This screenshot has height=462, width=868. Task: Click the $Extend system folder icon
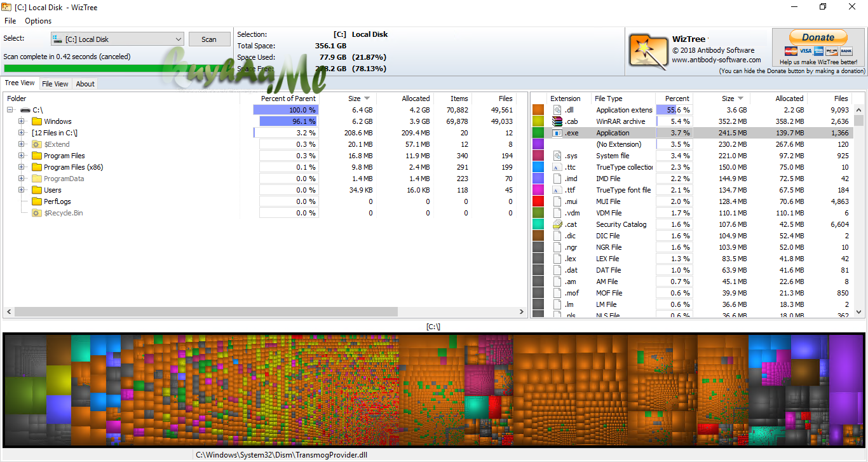[37, 144]
